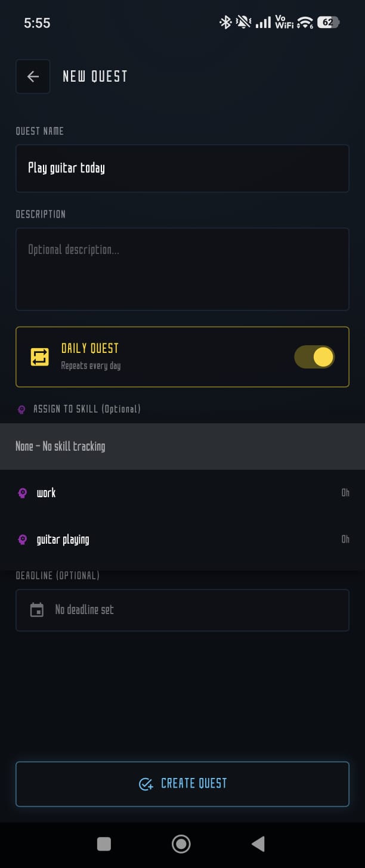Tap the back arrow button
This screenshot has height=868, width=365.
[x=33, y=76]
